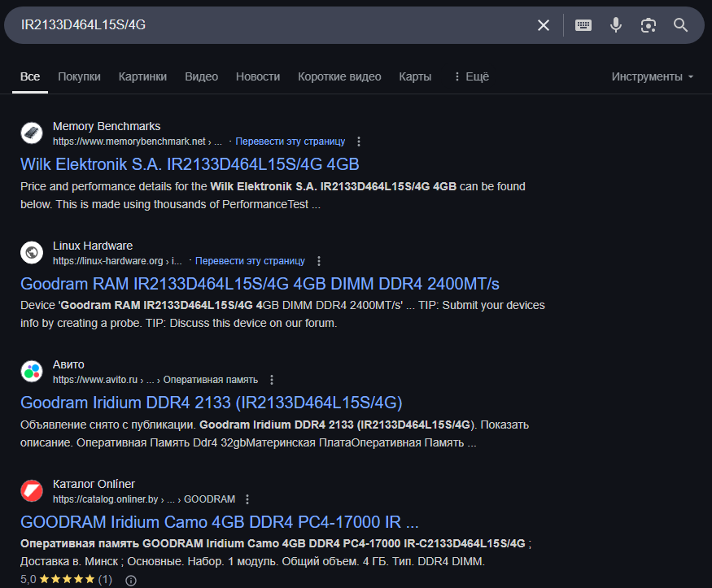Expand the Ещё more options menu
Screen dimensions: 712x588
pos(472,76)
